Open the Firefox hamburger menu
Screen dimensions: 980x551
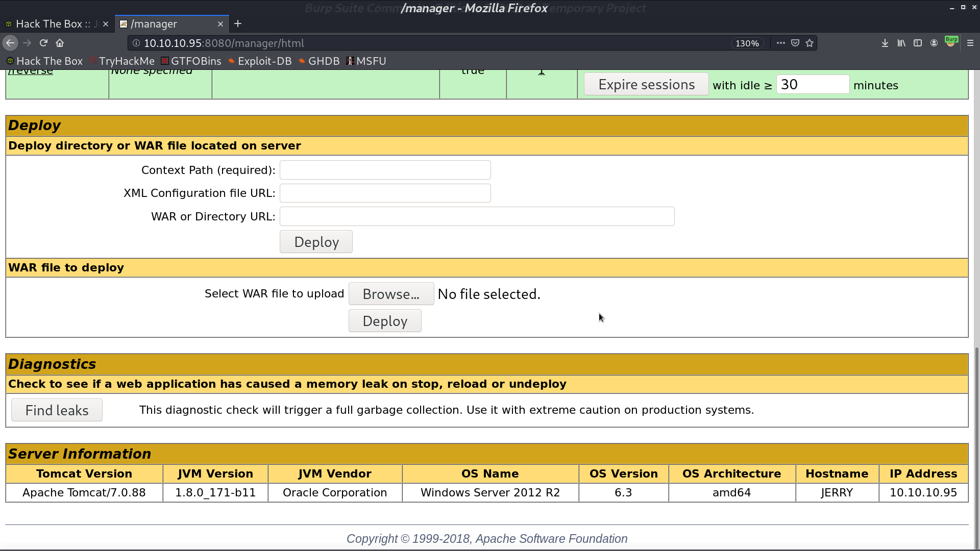coord(970,43)
